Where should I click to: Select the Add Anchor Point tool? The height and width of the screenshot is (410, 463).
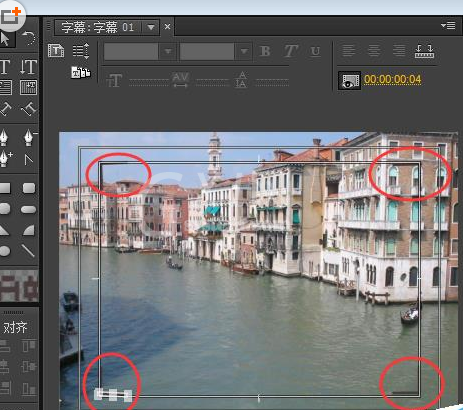click(x=5, y=158)
